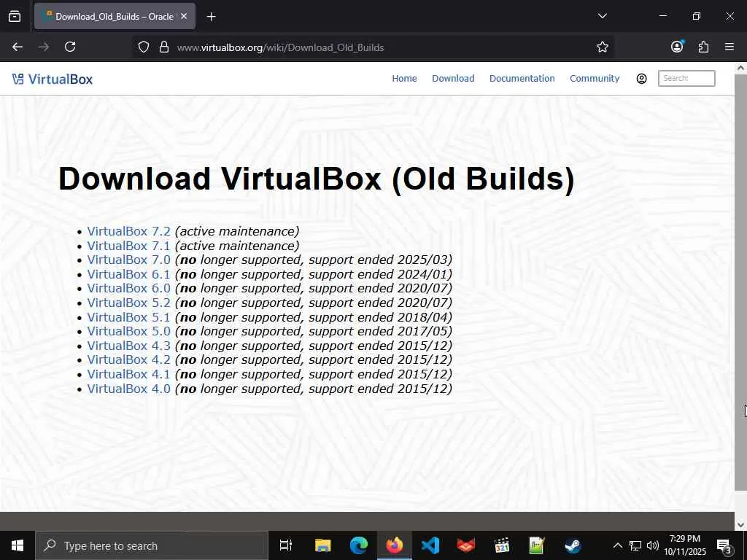Viewport: 747px width, 560px height.
Task: Open a new tab with plus button
Action: tap(211, 17)
